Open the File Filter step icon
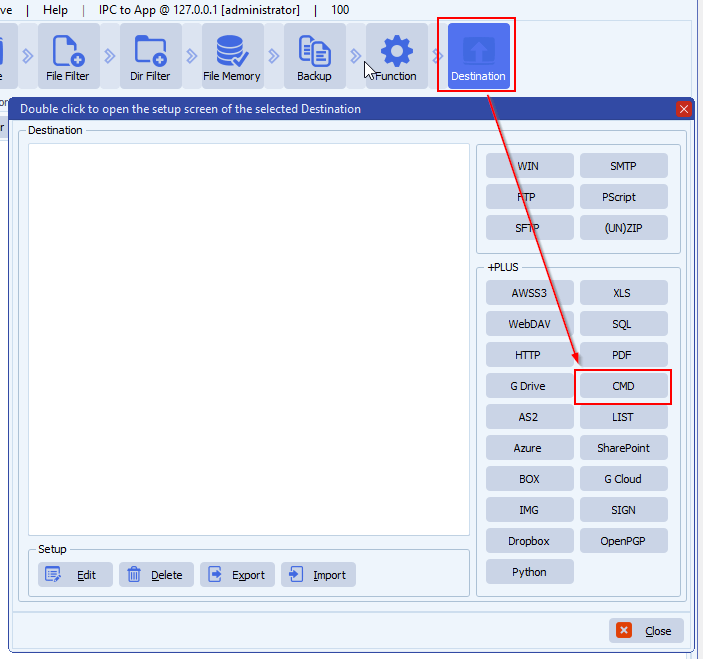The image size is (703, 659). coord(68,56)
